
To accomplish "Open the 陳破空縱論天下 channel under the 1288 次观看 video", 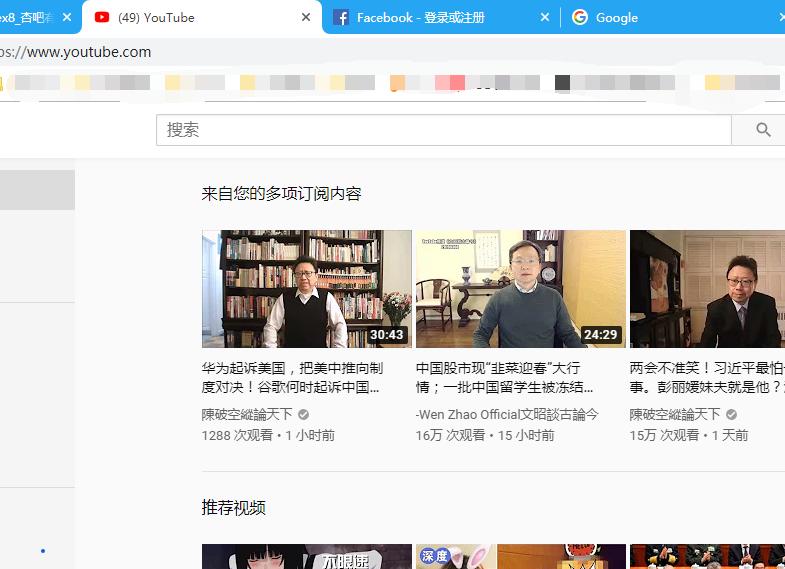I will 247,414.
